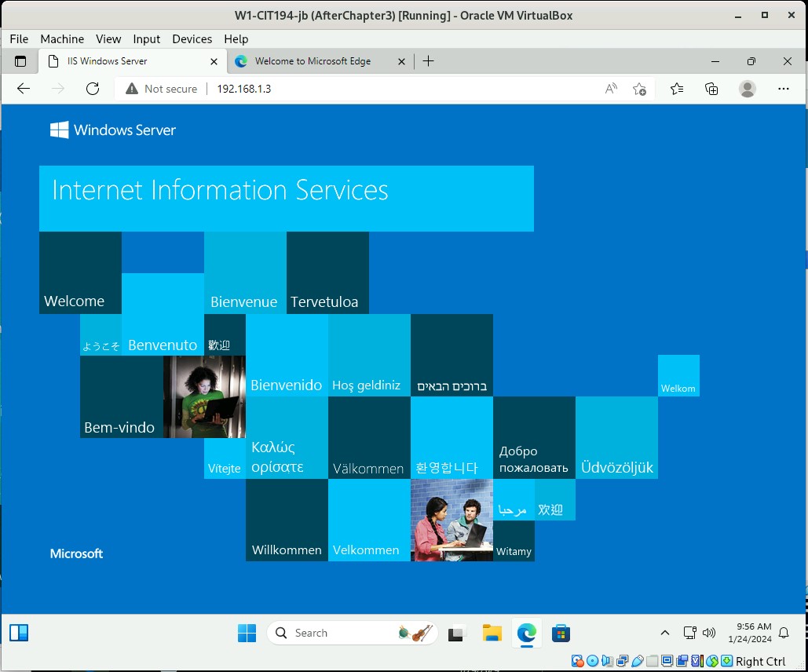Click the volume speaker icon in tray
This screenshot has width=808, height=672.
709,633
